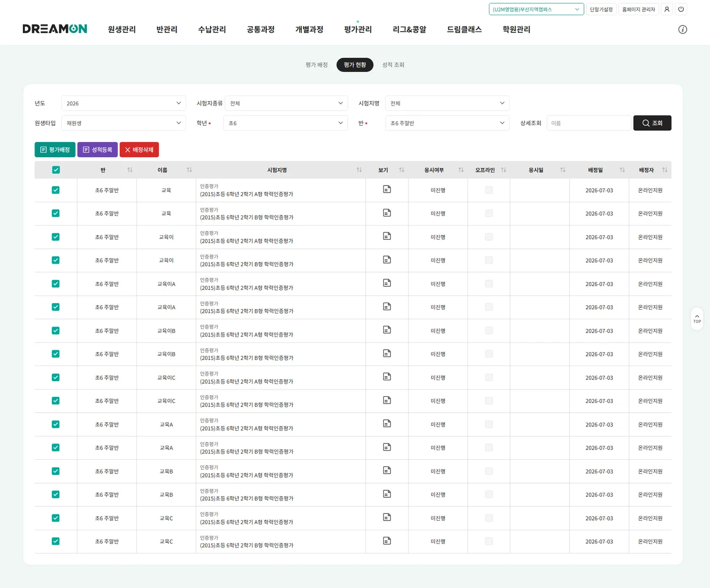The width and height of the screenshot is (710, 588).
Task: Uncheck row checkbox for 교육이 B형 test
Action: pos(56,260)
